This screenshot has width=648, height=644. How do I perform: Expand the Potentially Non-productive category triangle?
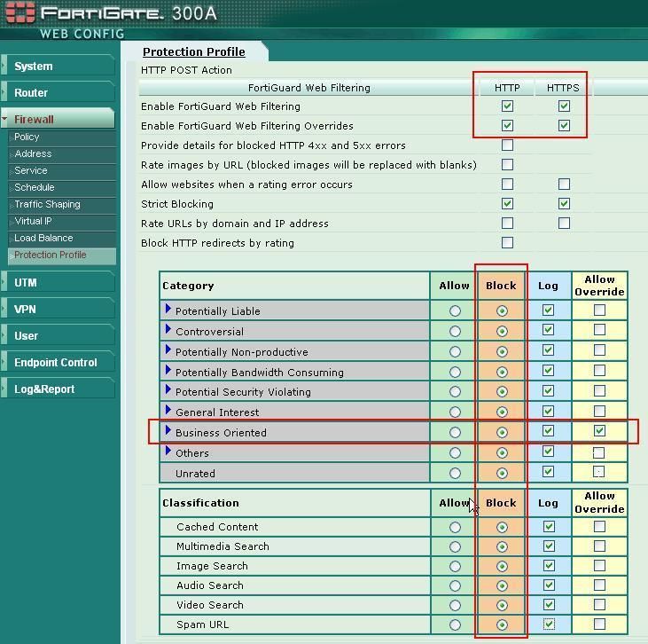pos(168,349)
